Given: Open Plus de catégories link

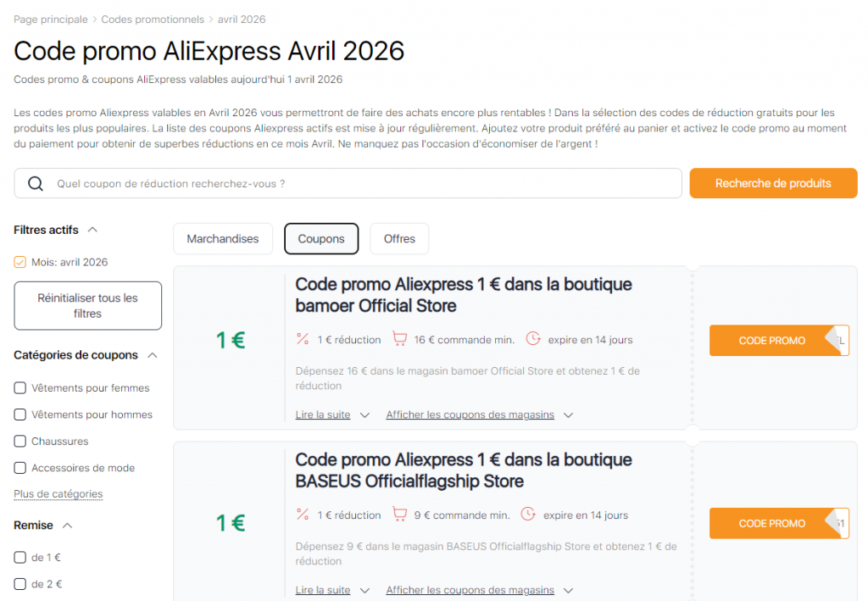Looking at the screenshot, I should point(58,493).
